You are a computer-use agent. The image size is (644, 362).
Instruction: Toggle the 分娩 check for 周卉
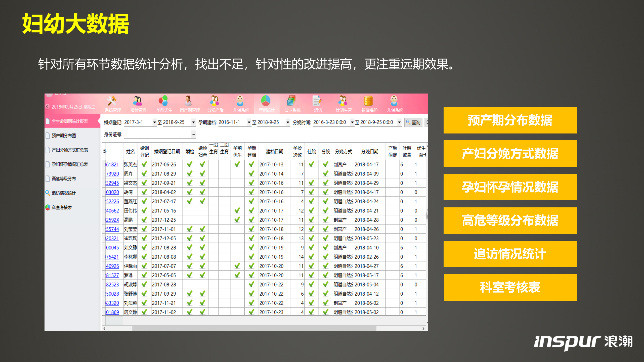[326, 173]
